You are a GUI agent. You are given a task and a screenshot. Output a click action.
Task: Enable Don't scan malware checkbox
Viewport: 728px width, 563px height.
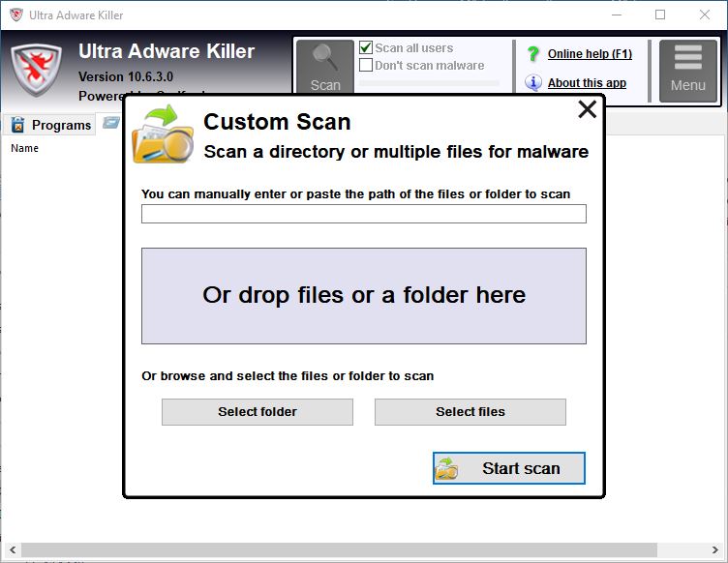pyautogui.click(x=366, y=65)
